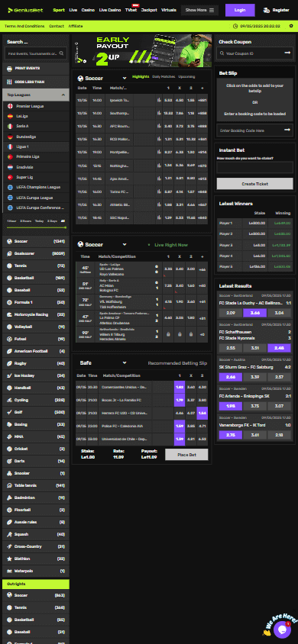The image size is (298, 644).
Task: Click the Place Bet button
Action: 186,454
